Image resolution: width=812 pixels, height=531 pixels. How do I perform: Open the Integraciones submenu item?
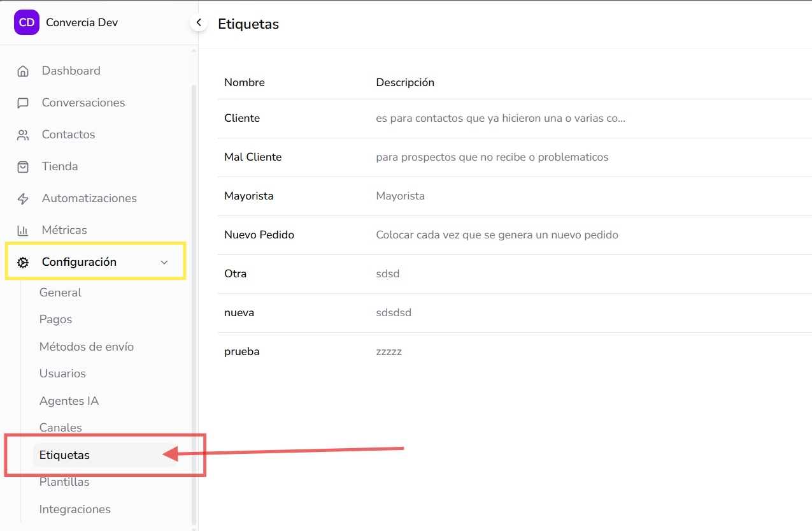point(75,509)
